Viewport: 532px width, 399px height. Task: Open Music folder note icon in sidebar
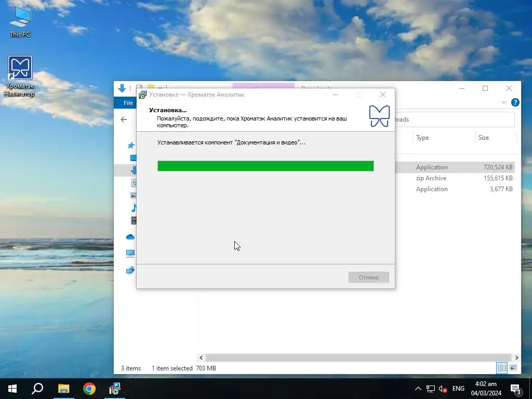click(134, 208)
